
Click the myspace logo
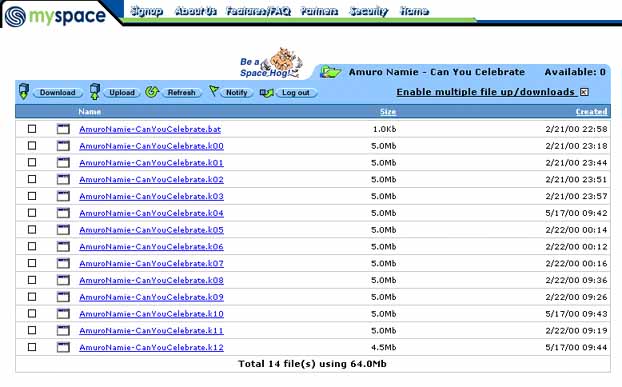click(x=56, y=16)
